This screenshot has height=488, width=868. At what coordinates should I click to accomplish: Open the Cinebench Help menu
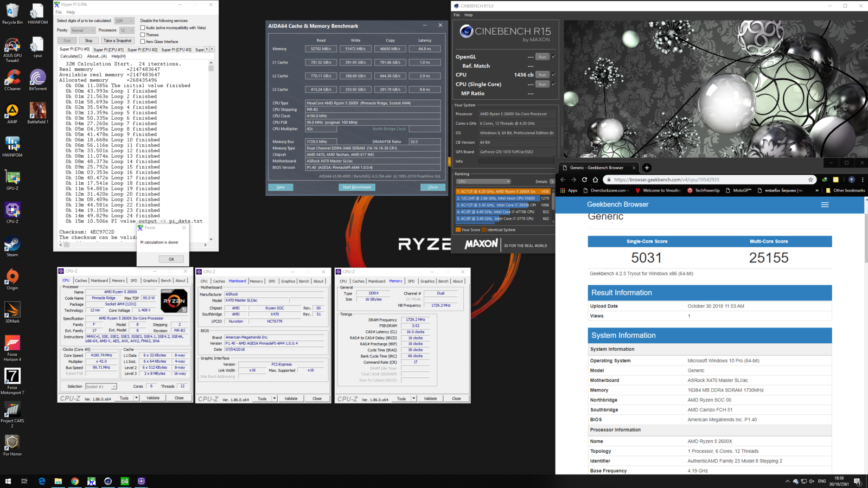pyautogui.click(x=468, y=15)
